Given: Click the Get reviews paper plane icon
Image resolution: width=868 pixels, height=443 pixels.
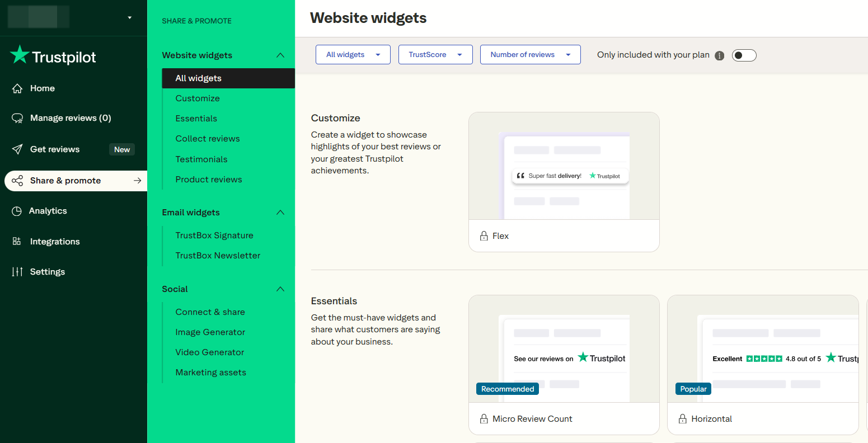Looking at the screenshot, I should (x=17, y=149).
